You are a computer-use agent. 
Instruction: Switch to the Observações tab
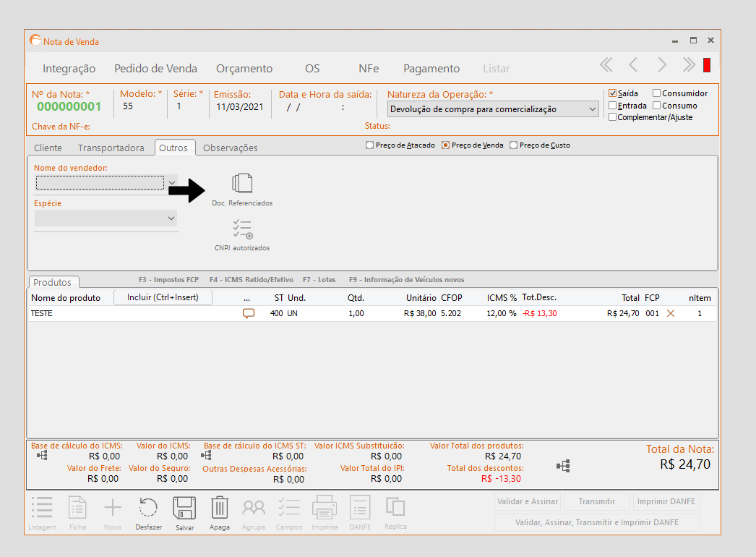pos(231,148)
